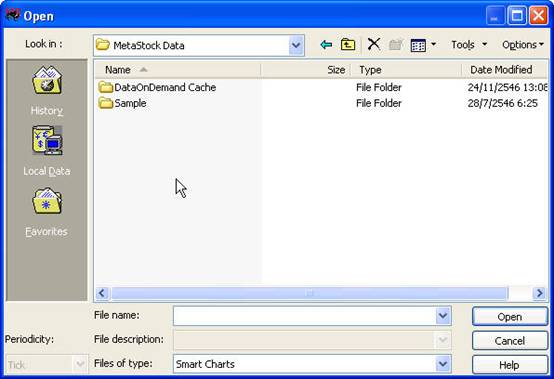This screenshot has width=554, height=379.
Task: Open History in the sidebar
Action: (x=47, y=91)
